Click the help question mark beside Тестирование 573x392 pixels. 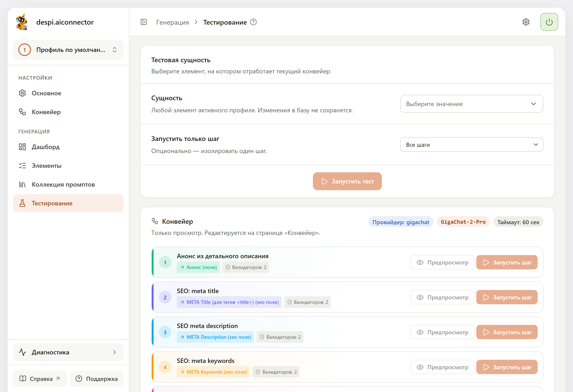tap(253, 22)
